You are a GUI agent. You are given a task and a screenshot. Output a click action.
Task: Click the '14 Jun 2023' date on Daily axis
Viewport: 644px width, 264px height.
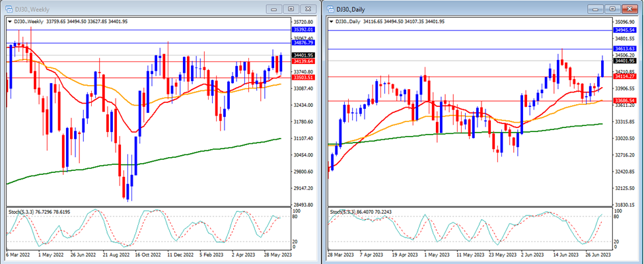[x=567, y=255]
